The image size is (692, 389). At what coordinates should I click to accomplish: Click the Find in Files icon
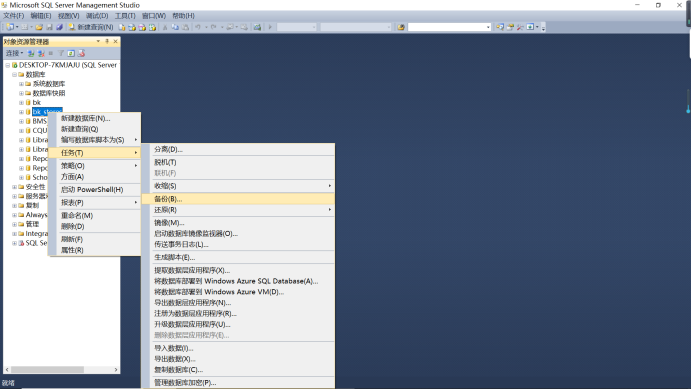point(401,27)
